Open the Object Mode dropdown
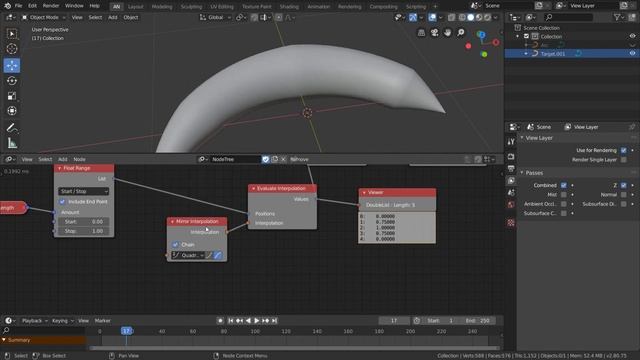Image resolution: width=640 pixels, height=360 pixels. pyautogui.click(x=45, y=17)
